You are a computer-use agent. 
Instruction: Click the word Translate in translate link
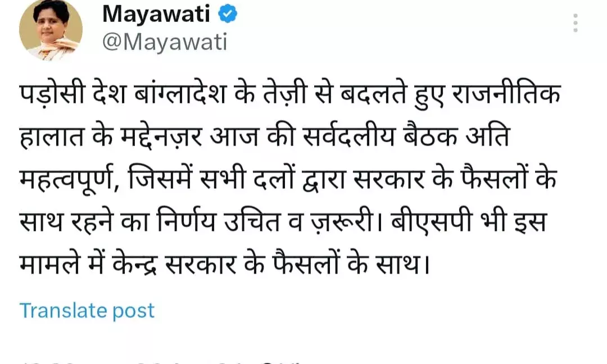click(x=63, y=310)
